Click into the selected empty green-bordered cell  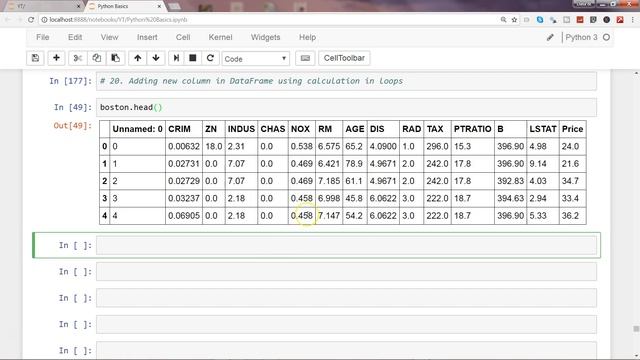point(346,246)
